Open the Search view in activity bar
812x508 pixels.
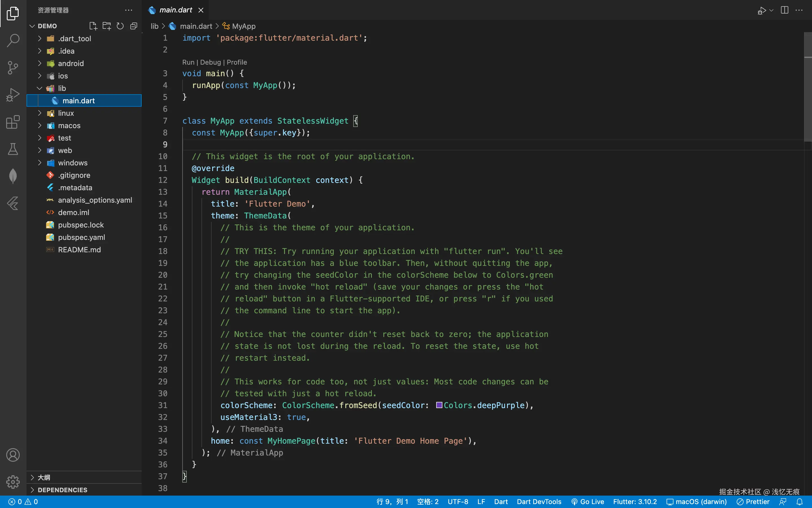(13, 40)
